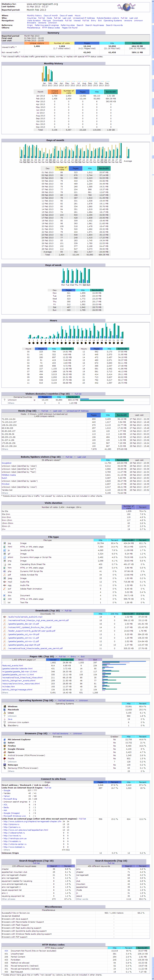Click the mp3 audio file type icon
154x980 pixels.
pos(4,582)
